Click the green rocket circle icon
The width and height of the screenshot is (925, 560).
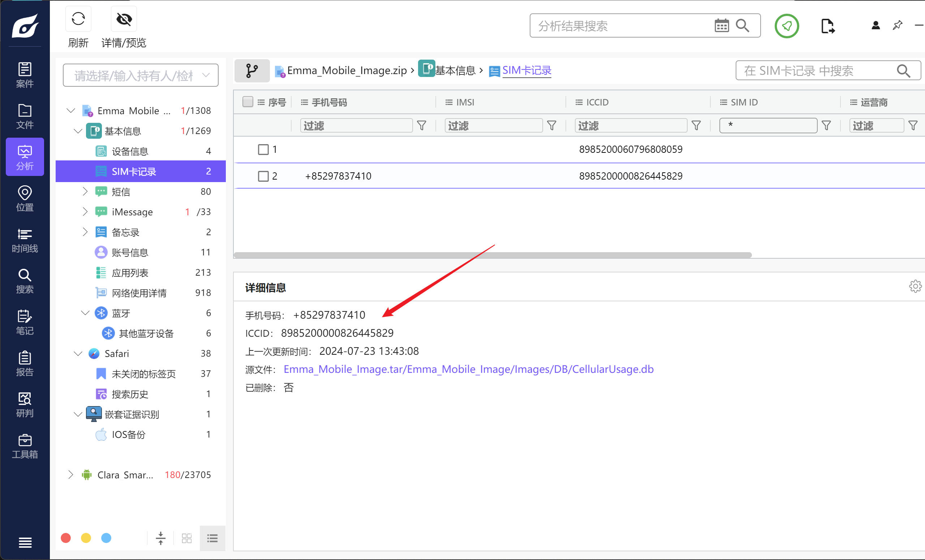pos(787,26)
